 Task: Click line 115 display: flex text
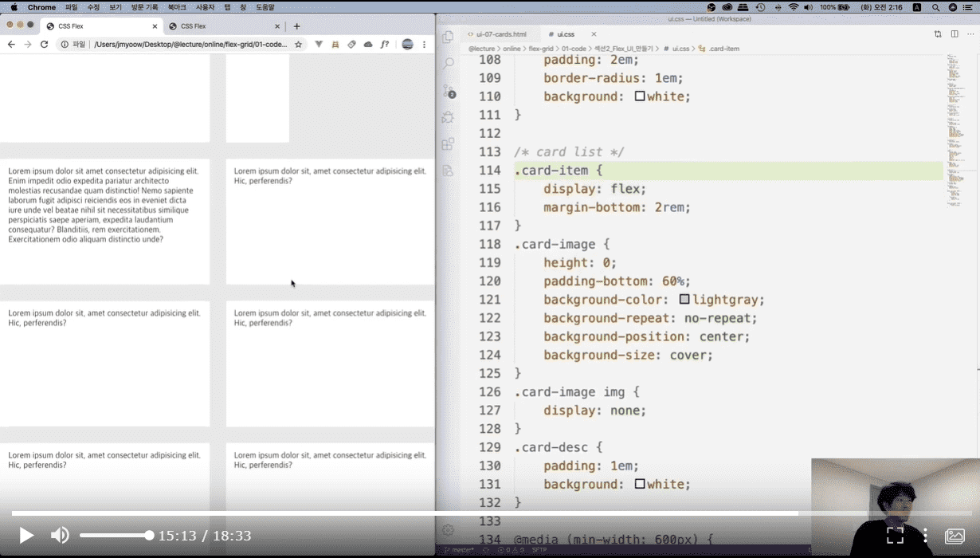click(x=595, y=189)
